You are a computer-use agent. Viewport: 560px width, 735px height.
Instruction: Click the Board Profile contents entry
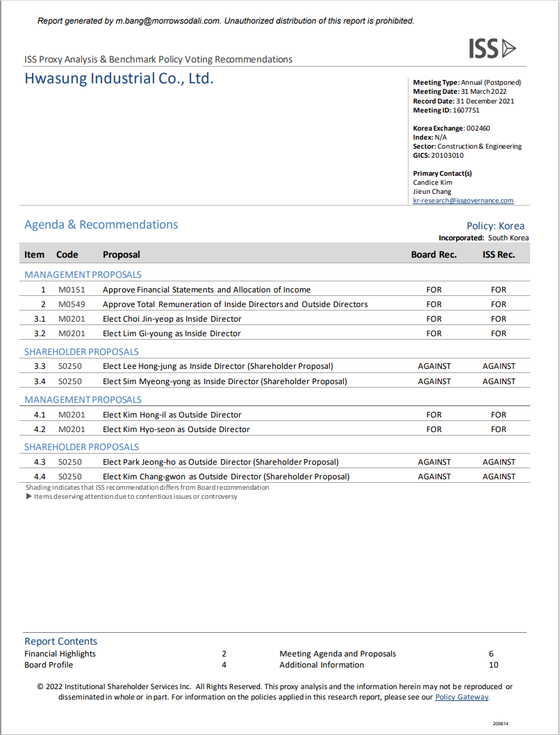[x=49, y=665]
